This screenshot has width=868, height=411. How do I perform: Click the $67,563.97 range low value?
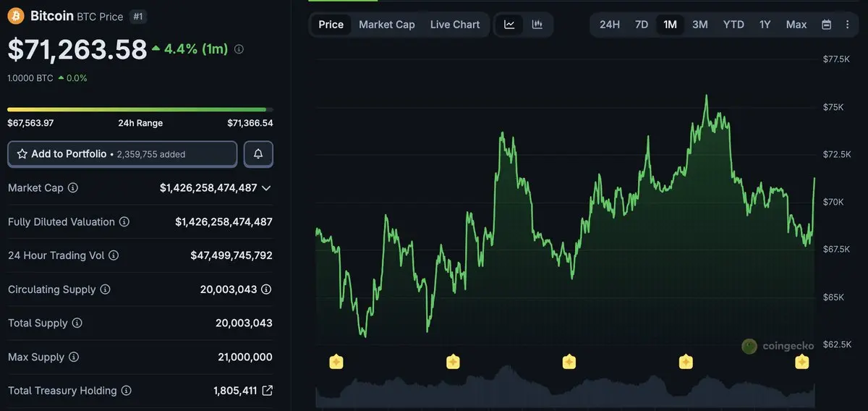coord(30,123)
